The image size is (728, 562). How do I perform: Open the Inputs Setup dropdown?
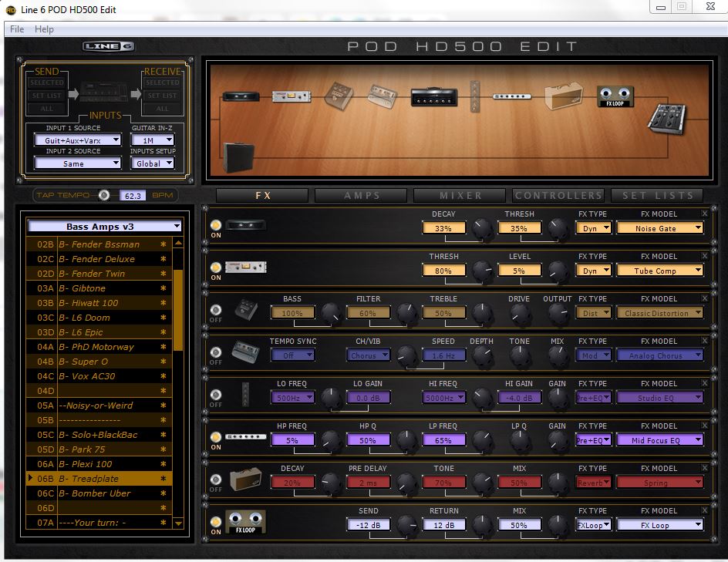tap(152, 163)
